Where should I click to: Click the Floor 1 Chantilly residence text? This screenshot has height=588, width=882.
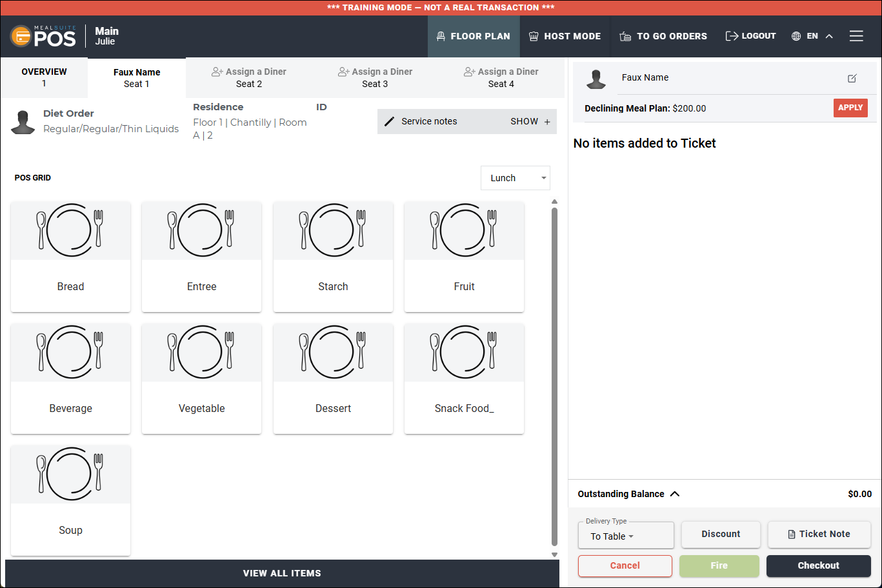(x=250, y=129)
